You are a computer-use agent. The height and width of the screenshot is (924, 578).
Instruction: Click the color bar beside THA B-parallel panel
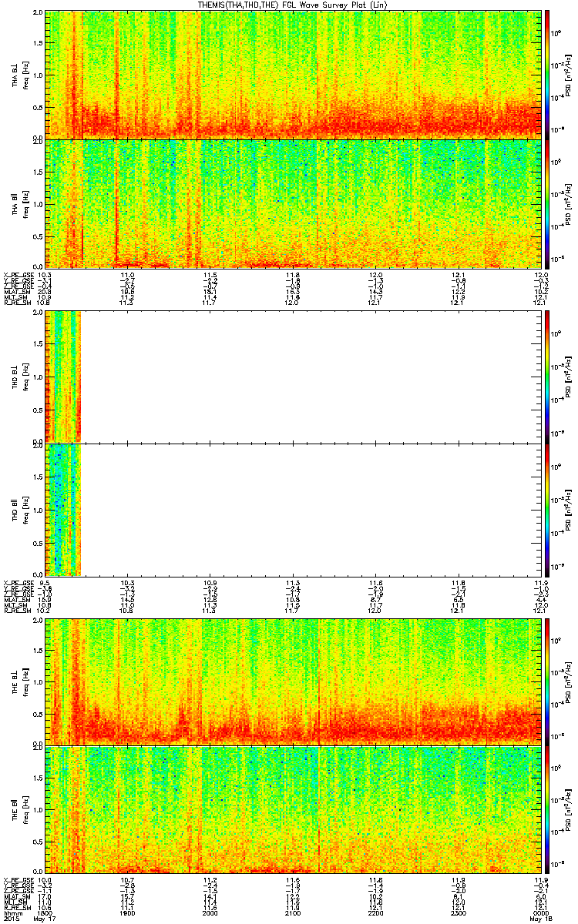[547, 203]
